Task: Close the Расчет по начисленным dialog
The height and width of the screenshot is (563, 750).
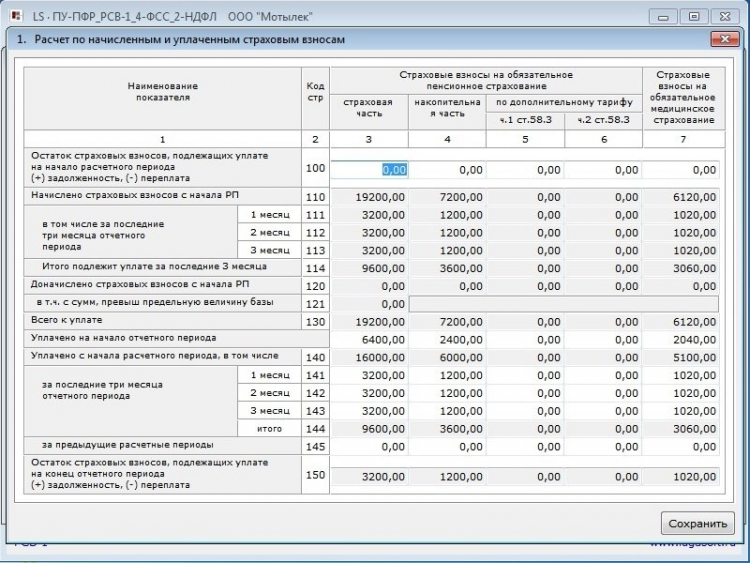Action: (x=724, y=39)
